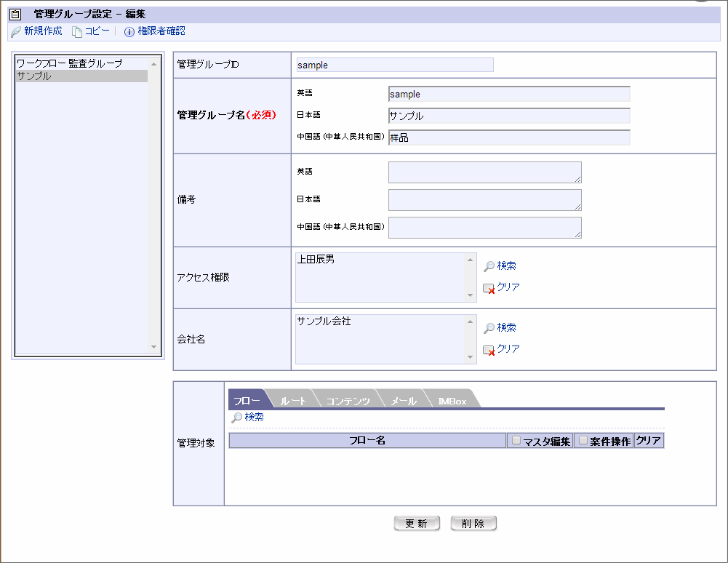Click the 英語 備考 textarea
This screenshot has width=728, height=563.
point(484,172)
